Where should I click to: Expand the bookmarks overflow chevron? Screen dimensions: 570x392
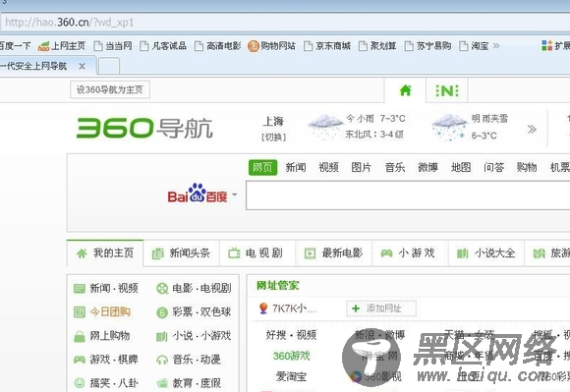[496, 46]
